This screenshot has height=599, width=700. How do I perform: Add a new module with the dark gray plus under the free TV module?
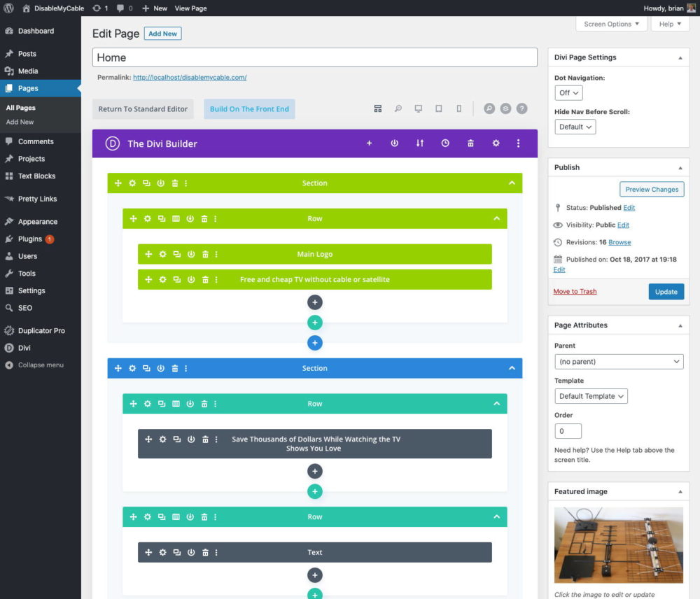point(315,302)
